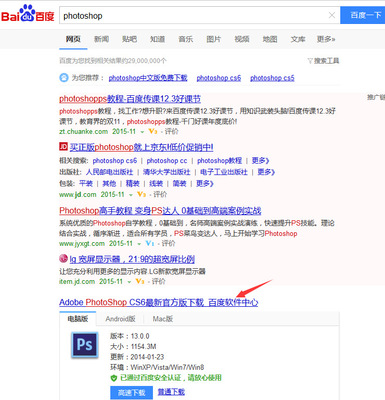Switch to the Mac版 tab
This screenshot has height=400, width=385.
pyautogui.click(x=163, y=319)
